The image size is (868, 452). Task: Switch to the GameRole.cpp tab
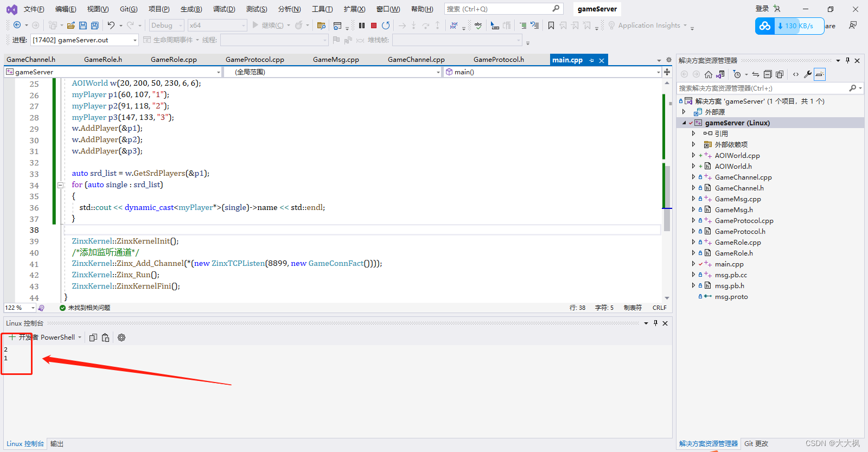point(174,60)
